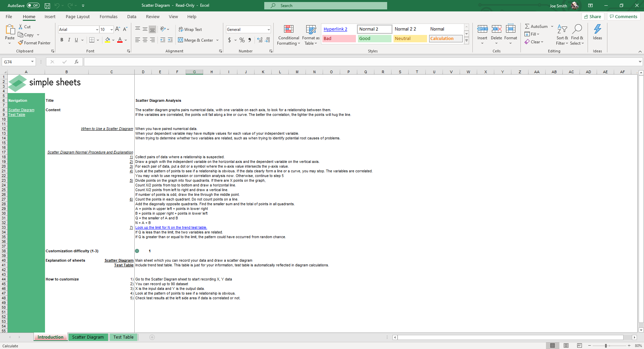The height and width of the screenshot is (349, 644).
Task: Decrease font size with the smaller A icon
Action: pyautogui.click(x=125, y=30)
